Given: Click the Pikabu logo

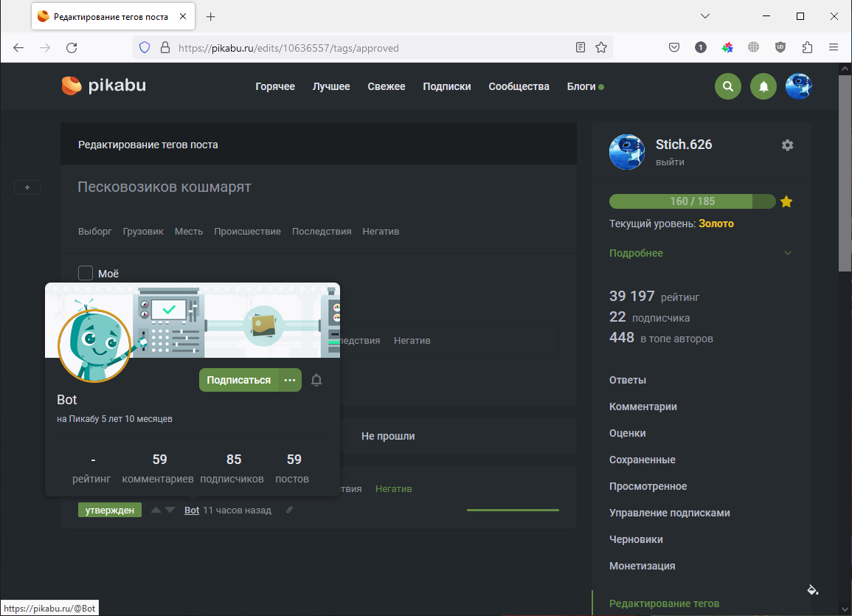Looking at the screenshot, I should click(x=104, y=86).
